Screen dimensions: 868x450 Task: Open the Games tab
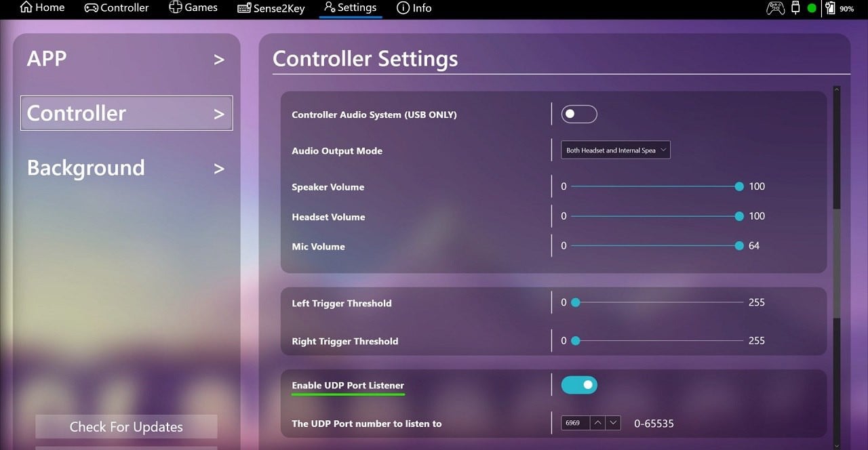pos(193,8)
